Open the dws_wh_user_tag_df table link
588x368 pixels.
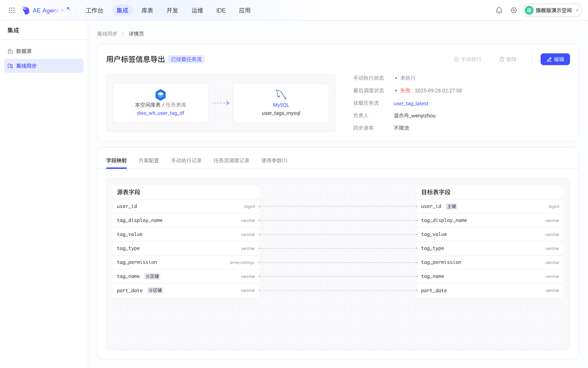(160, 113)
